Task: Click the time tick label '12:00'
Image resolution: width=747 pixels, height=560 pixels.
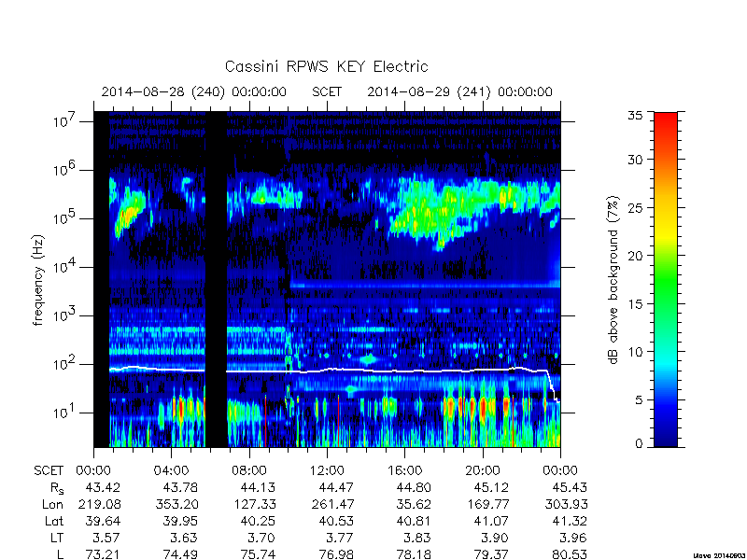Action: coord(327,471)
